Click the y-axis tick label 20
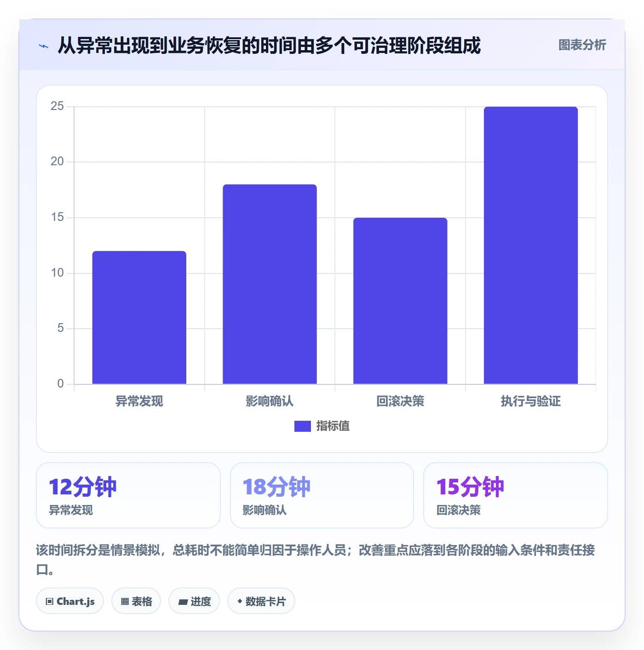Image resolution: width=644 pixels, height=650 pixels. pyautogui.click(x=57, y=162)
